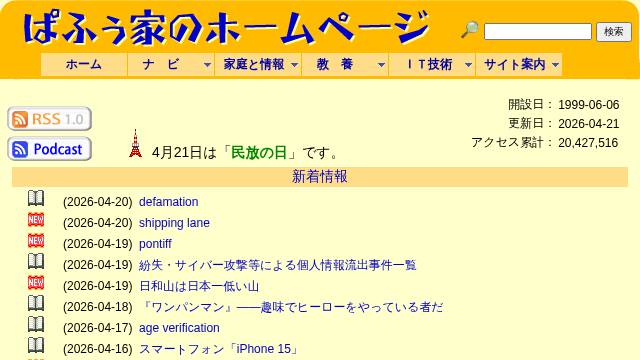This screenshot has height=360, width=640.
Task: Click the magnifying glass search icon
Action: point(470,29)
